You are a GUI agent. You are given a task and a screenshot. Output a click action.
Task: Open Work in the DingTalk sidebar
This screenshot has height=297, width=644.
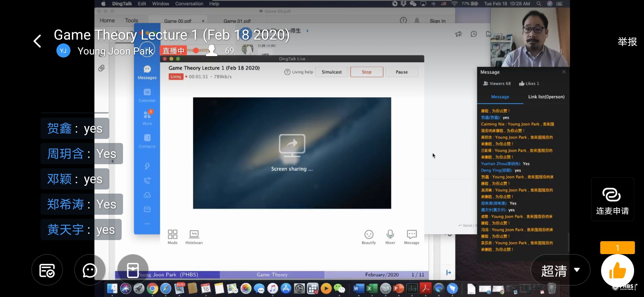tap(147, 118)
